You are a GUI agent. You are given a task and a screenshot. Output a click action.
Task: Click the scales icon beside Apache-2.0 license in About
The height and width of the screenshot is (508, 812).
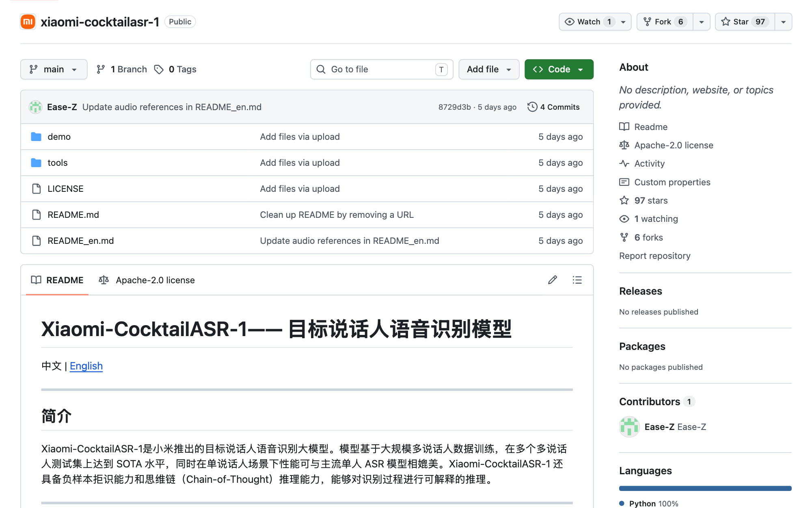point(624,145)
